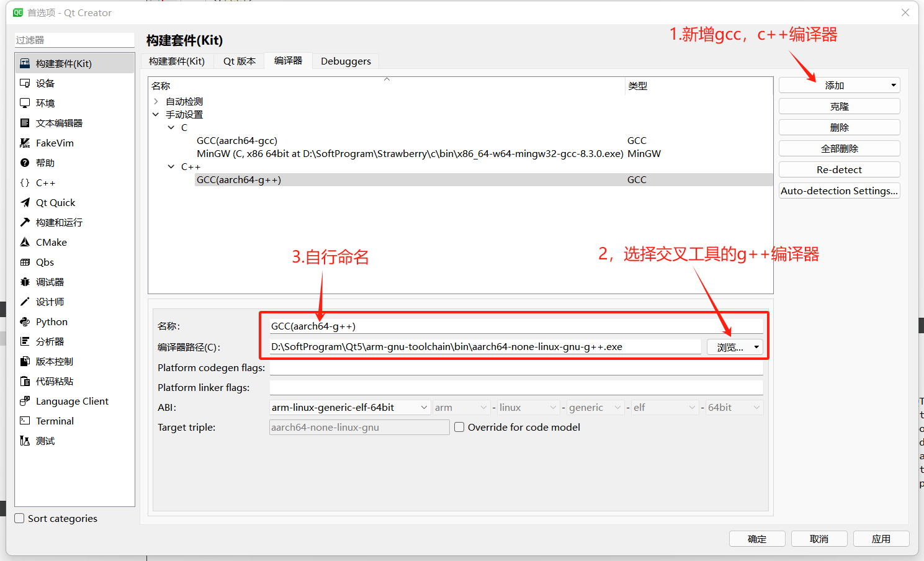This screenshot has width=924, height=561.
Task: Sort by the 类型 column header
Action: 699,86
